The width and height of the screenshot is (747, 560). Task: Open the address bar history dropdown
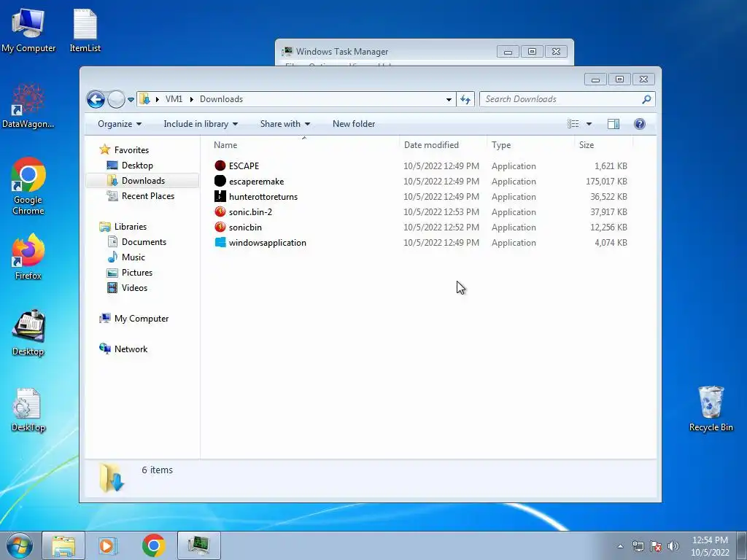click(x=449, y=99)
